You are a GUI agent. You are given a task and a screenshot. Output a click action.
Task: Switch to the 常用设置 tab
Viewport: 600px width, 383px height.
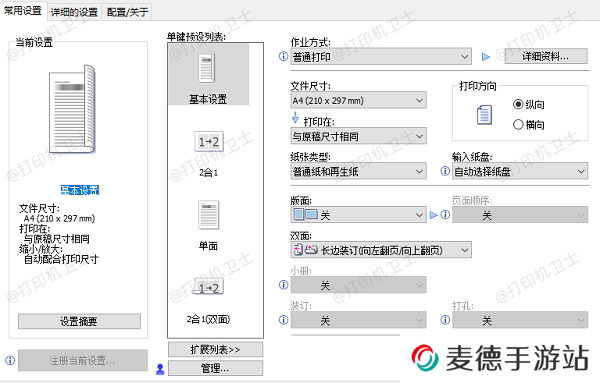[23, 11]
